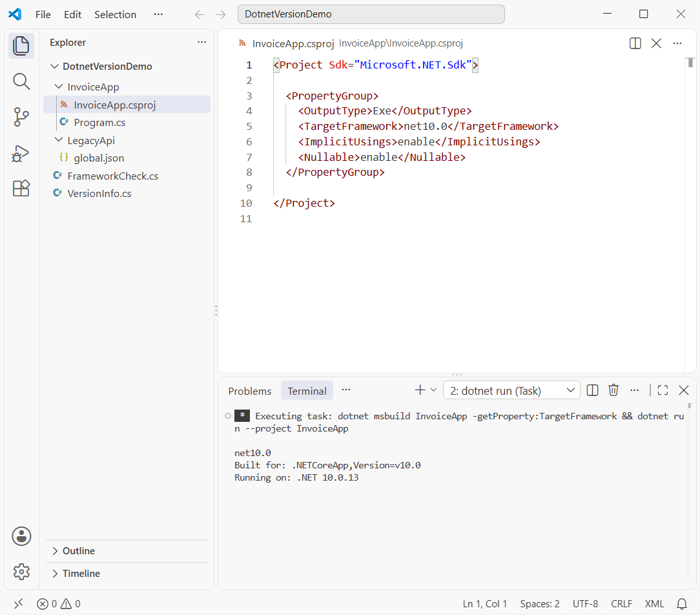Open Explorer views and more actions ellipsis
This screenshot has height=615, width=700.
(201, 42)
